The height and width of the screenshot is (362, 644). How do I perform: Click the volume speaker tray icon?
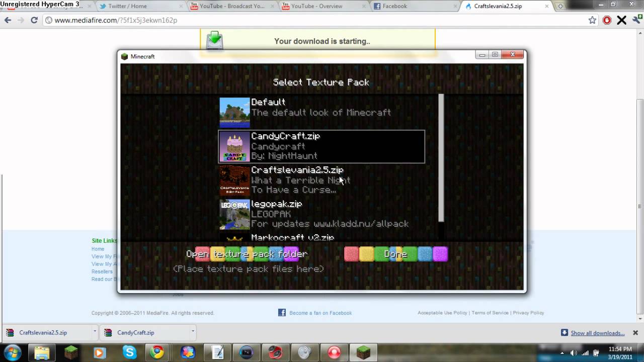(x=574, y=353)
